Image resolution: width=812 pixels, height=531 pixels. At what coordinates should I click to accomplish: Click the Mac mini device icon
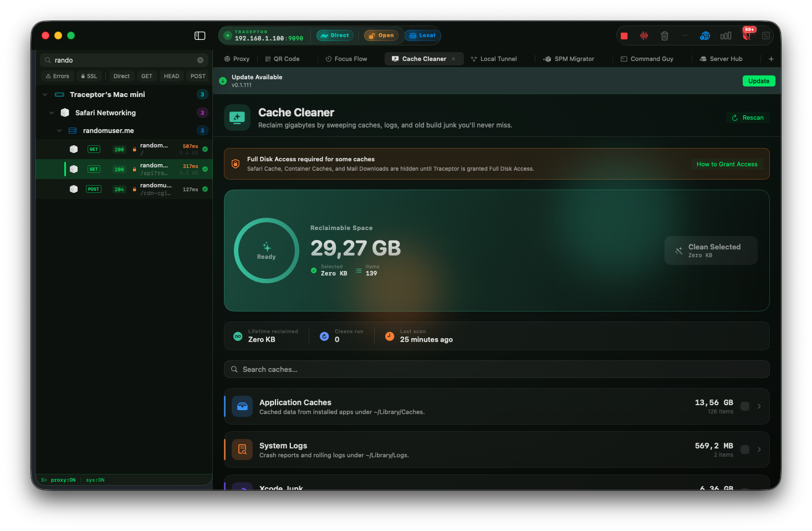tap(60, 95)
